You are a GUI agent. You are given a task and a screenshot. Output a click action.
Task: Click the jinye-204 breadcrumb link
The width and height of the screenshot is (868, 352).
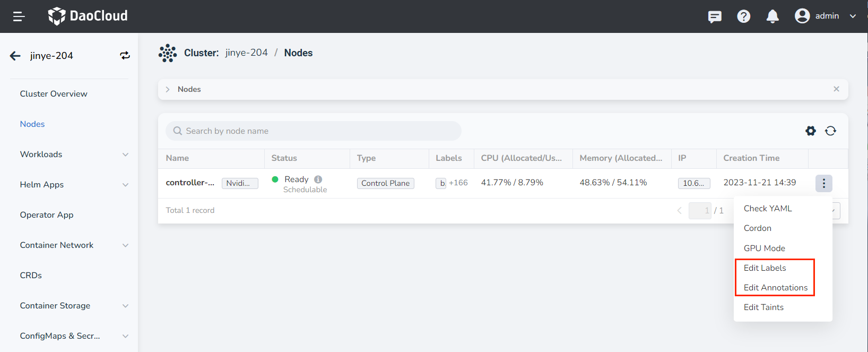pyautogui.click(x=246, y=53)
